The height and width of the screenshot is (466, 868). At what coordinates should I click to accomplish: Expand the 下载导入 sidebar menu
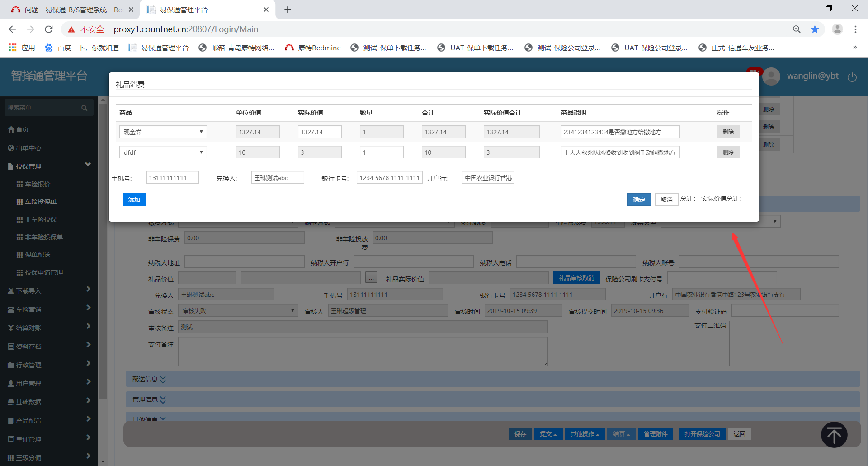pyautogui.click(x=49, y=290)
